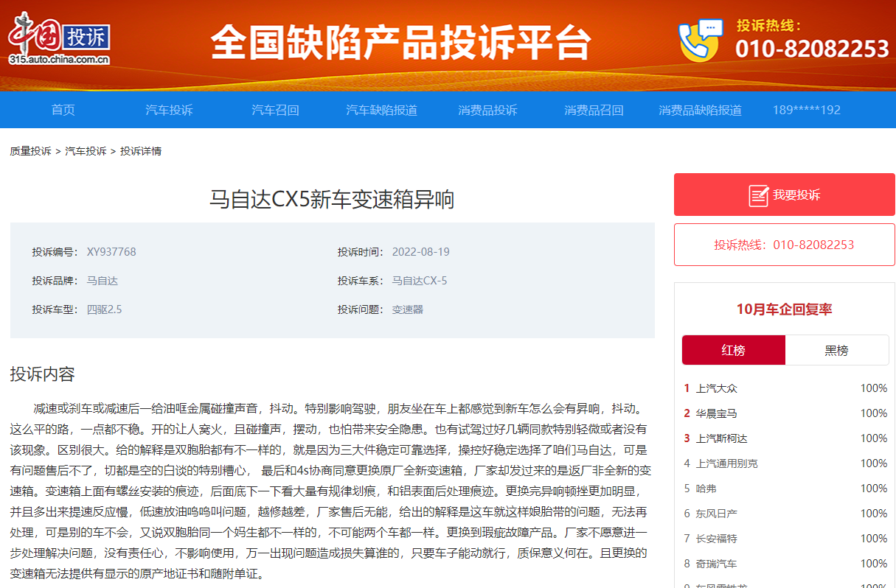Click the hotline telephone icon in banner
Viewport: 896px width, 588px height.
coord(700,41)
